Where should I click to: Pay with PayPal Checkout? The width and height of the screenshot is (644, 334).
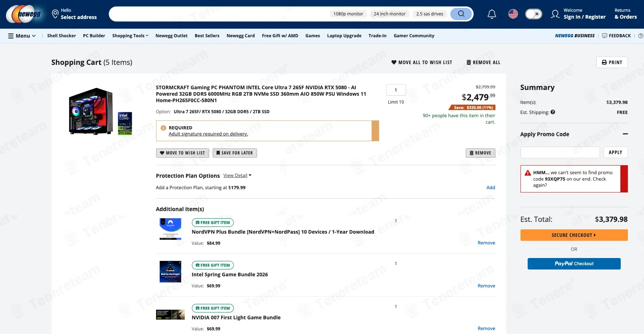click(574, 264)
